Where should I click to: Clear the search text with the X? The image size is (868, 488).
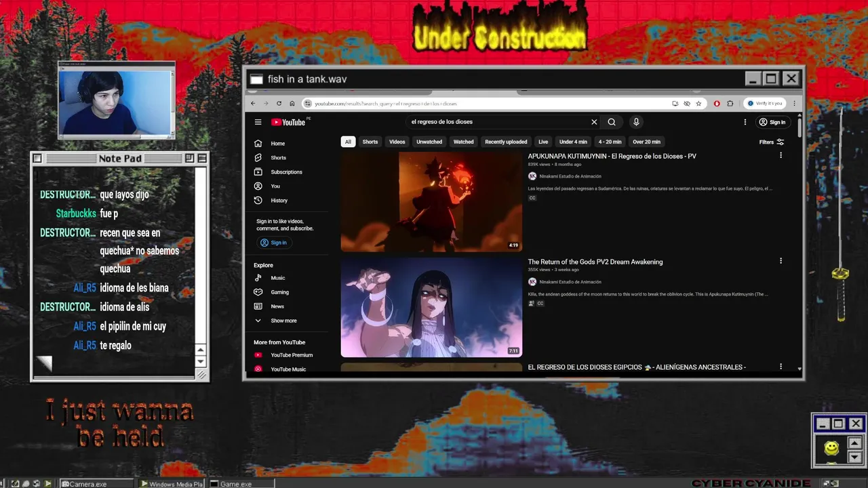594,122
